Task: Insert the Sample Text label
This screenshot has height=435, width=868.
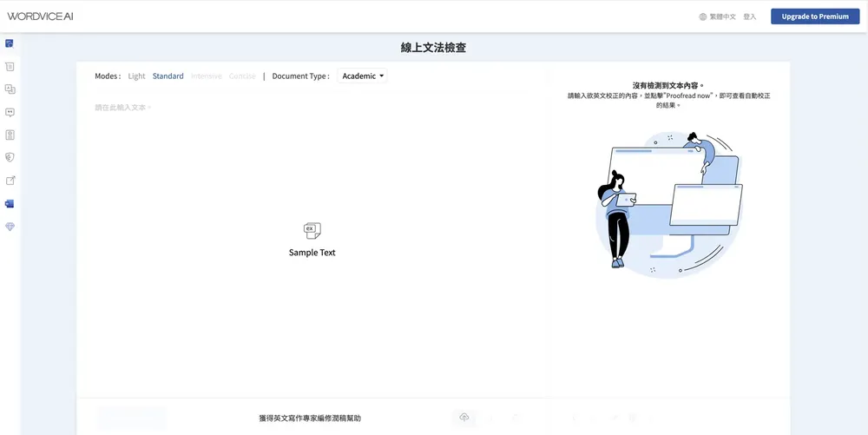Action: (312, 253)
